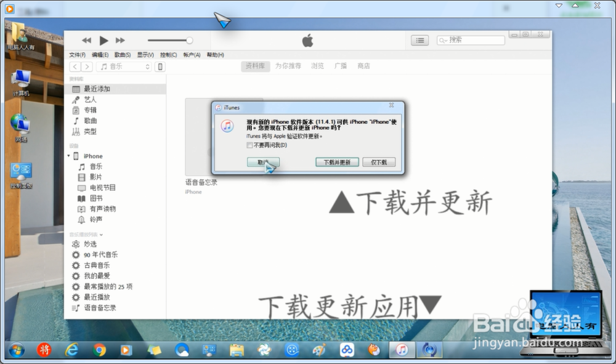Switch to the 为你推荐 tab
Image resolution: width=616 pixels, height=364 pixels.
pos(288,66)
